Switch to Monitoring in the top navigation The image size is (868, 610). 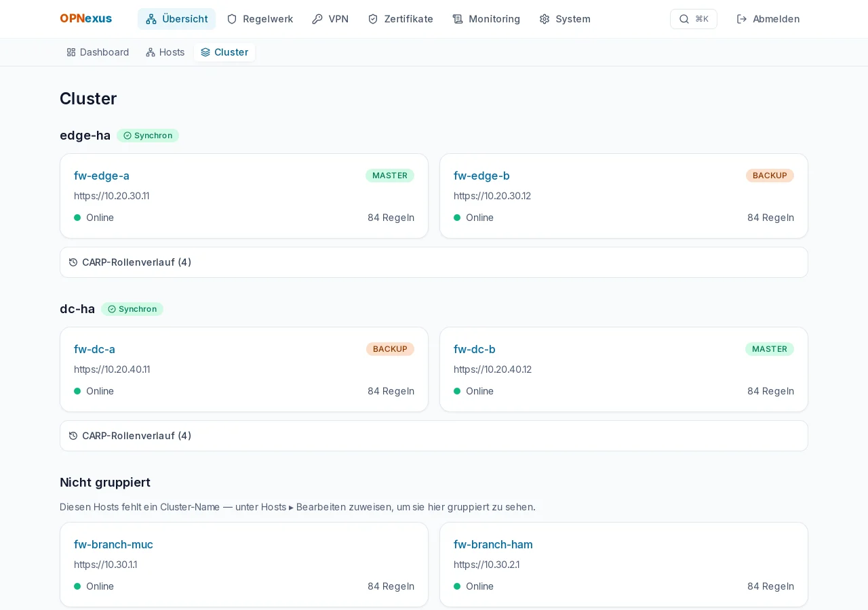point(486,19)
